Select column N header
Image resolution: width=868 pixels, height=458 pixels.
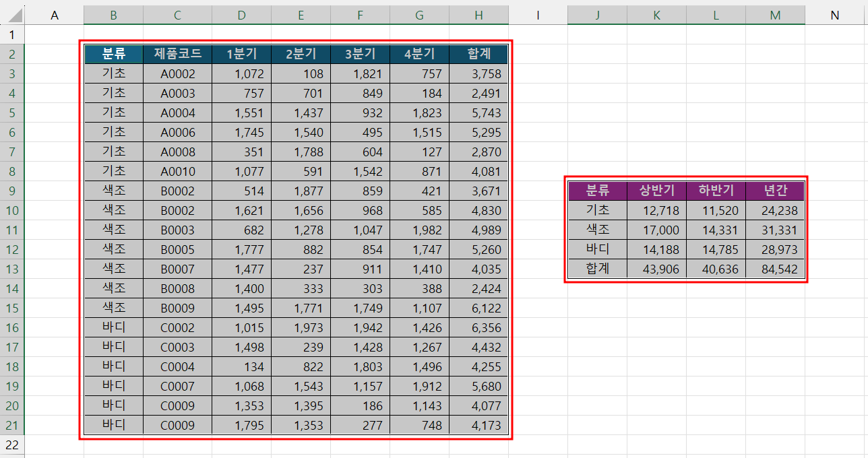click(x=834, y=15)
